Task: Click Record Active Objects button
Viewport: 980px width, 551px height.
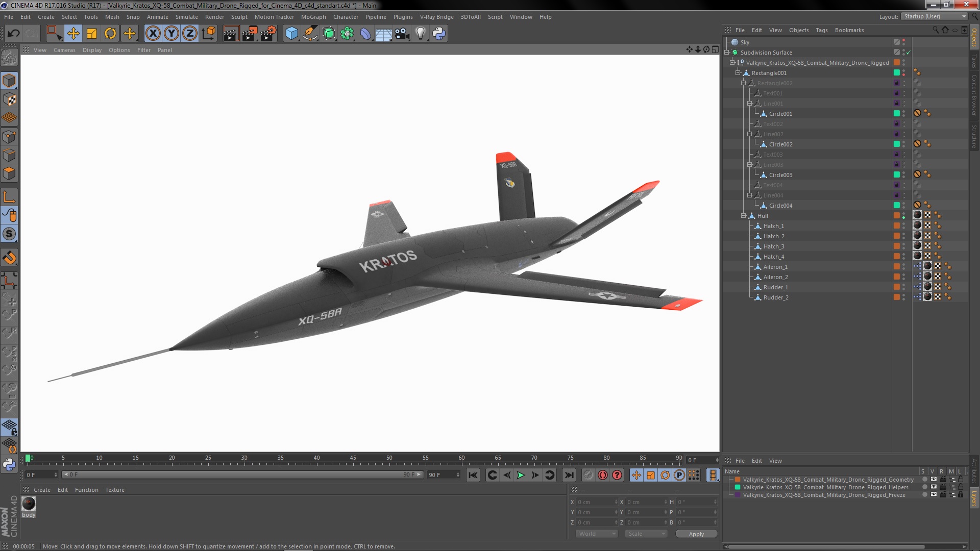Action: tap(589, 475)
